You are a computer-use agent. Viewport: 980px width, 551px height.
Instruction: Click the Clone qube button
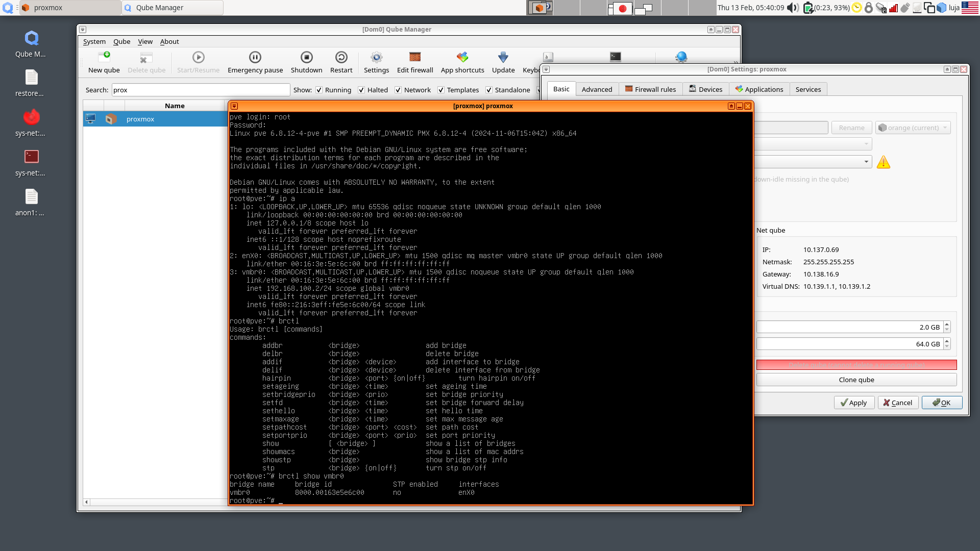tap(856, 380)
